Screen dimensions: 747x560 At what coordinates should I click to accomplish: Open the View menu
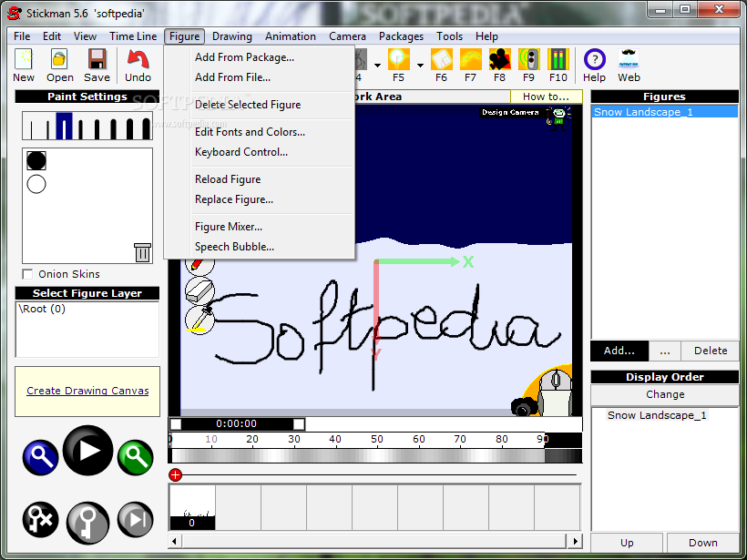point(85,36)
